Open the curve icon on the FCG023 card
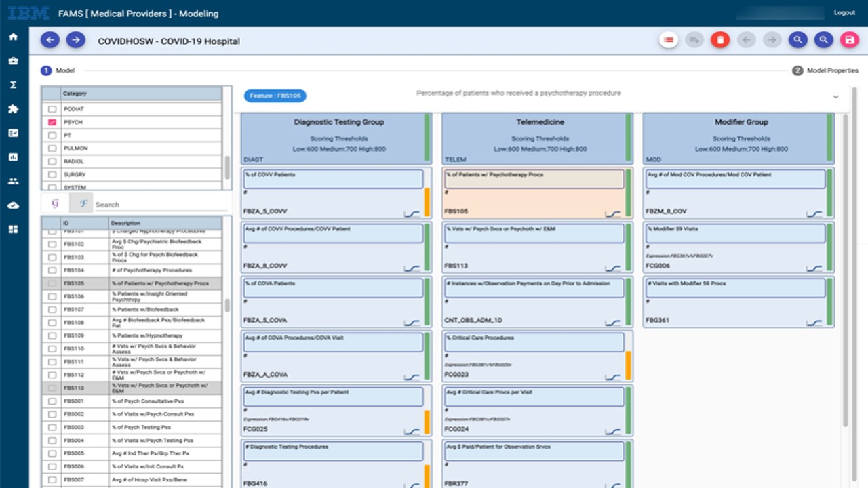868x488 pixels. pyautogui.click(x=613, y=377)
